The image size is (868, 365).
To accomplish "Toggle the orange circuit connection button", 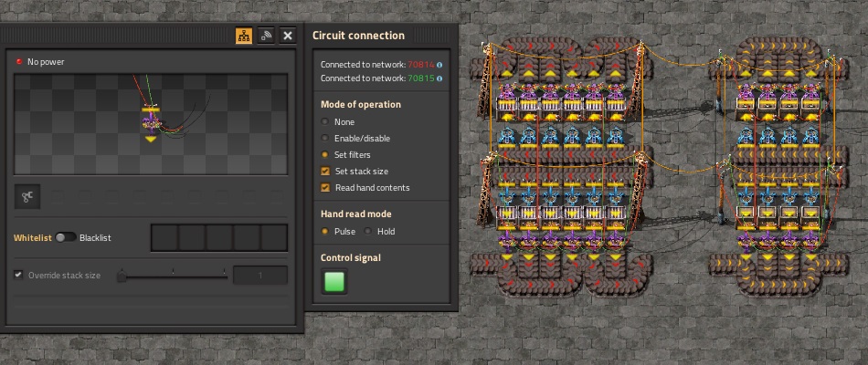I will (244, 36).
